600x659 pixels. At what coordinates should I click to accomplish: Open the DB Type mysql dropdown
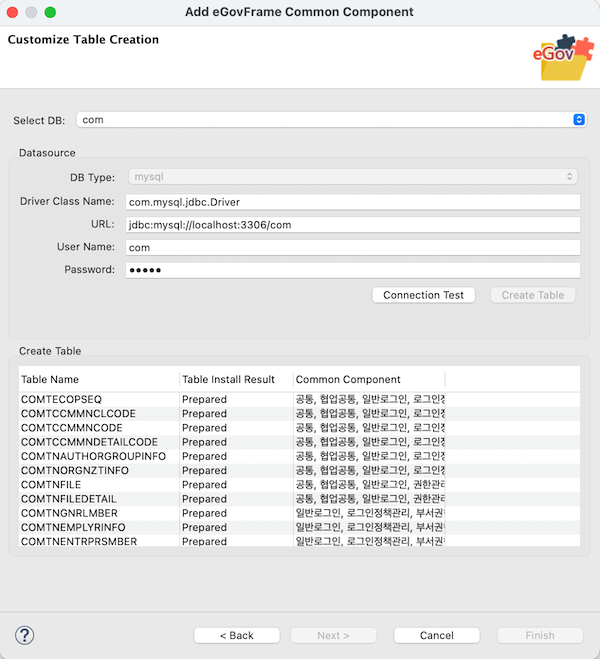tap(353, 177)
